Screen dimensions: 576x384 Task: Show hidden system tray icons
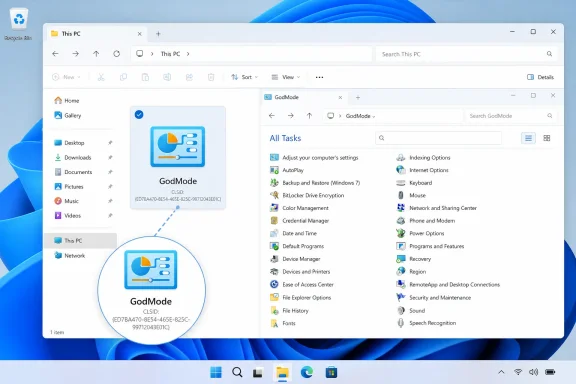click(x=501, y=372)
